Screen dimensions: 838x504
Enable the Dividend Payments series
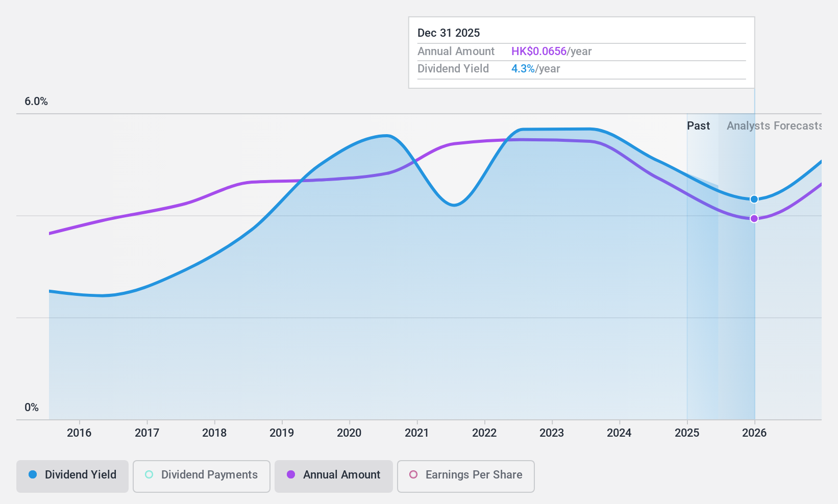coord(202,476)
